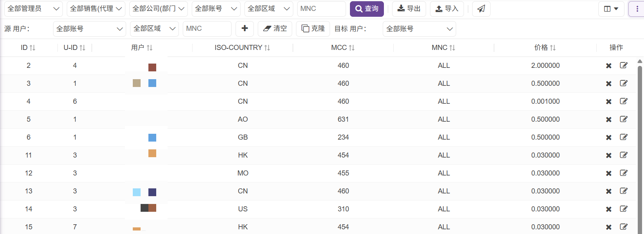Expand the 全部管理员 dropdown
This screenshot has width=644, height=234.
tap(34, 9)
